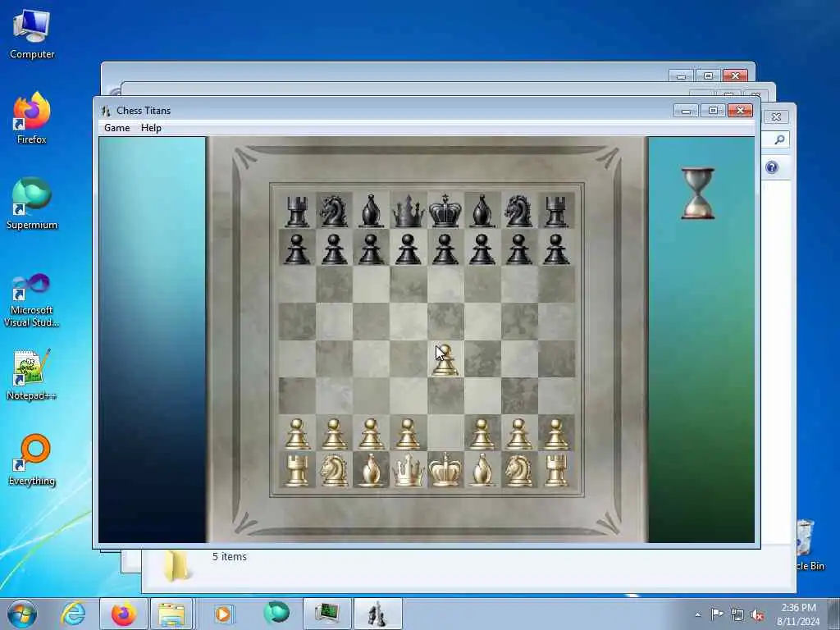The height and width of the screenshot is (630, 840).
Task: Click the help icon in the Explorer window behind
Action: [771, 167]
